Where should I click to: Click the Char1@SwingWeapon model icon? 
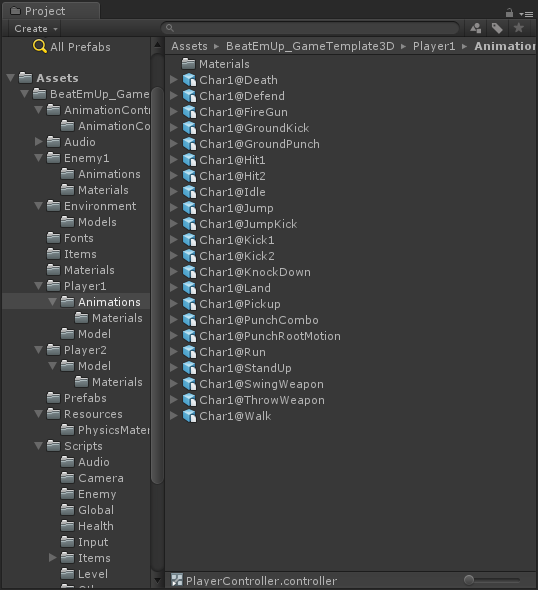pos(189,384)
